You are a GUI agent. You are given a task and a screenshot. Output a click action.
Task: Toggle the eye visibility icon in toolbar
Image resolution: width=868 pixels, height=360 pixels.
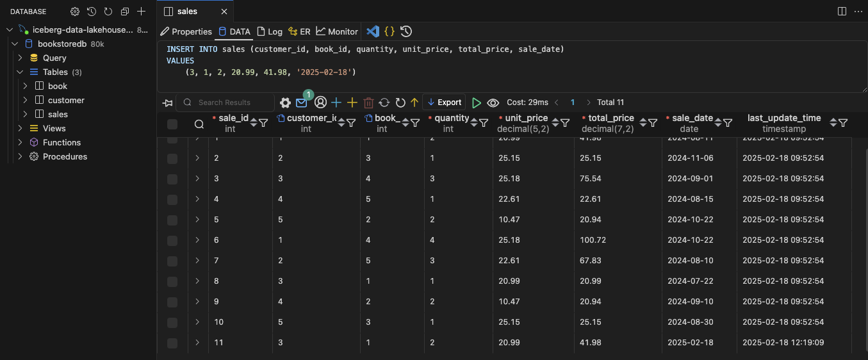[493, 102]
